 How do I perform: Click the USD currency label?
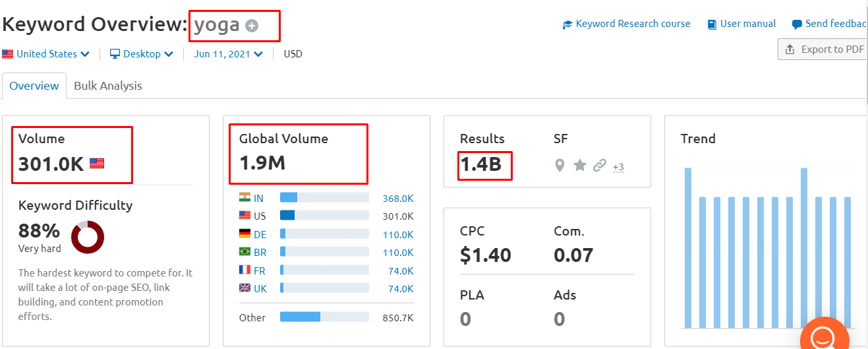(293, 54)
